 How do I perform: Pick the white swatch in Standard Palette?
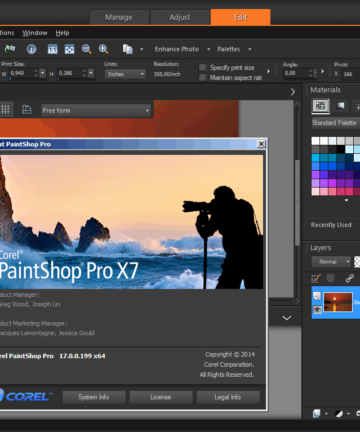pyautogui.click(x=315, y=141)
